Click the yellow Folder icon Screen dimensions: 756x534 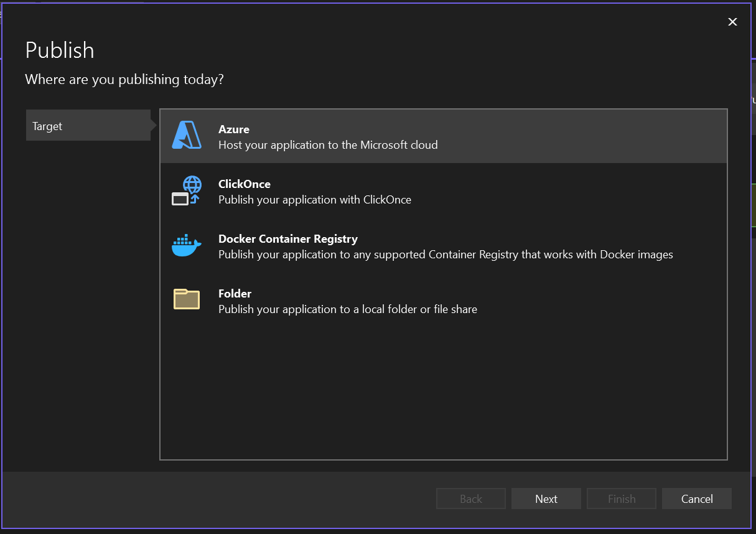187,300
